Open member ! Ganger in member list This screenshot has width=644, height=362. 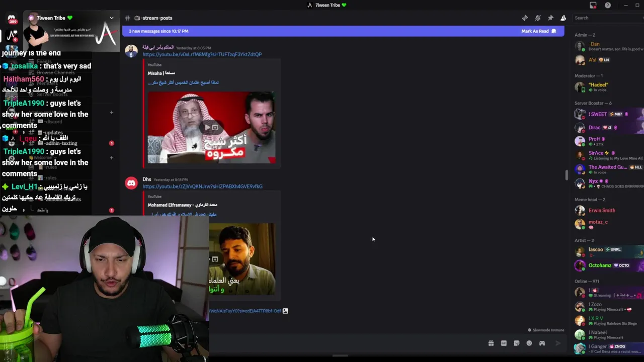(609, 348)
